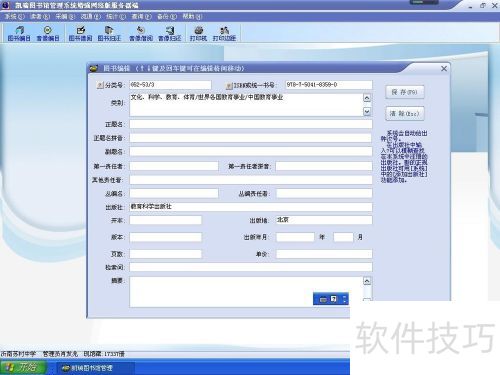Click the 类别 box scroll up arrow
This screenshot has height=375, width=500.
coord(367,98)
